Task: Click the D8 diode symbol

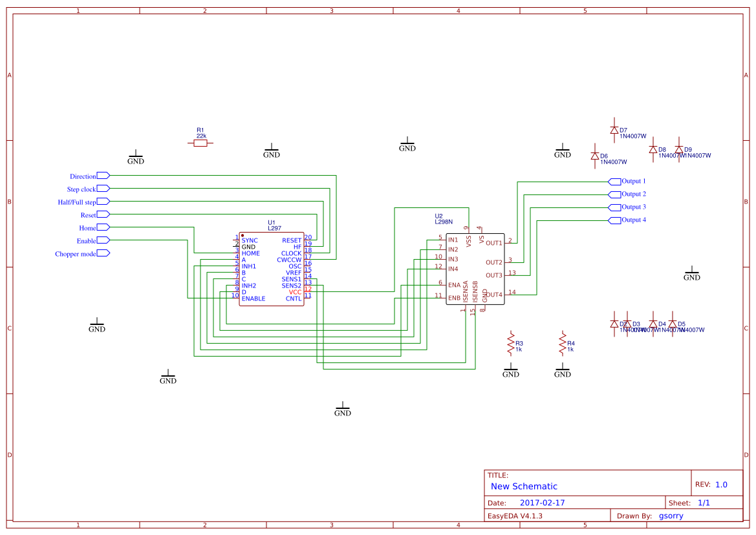Action: pos(653,149)
